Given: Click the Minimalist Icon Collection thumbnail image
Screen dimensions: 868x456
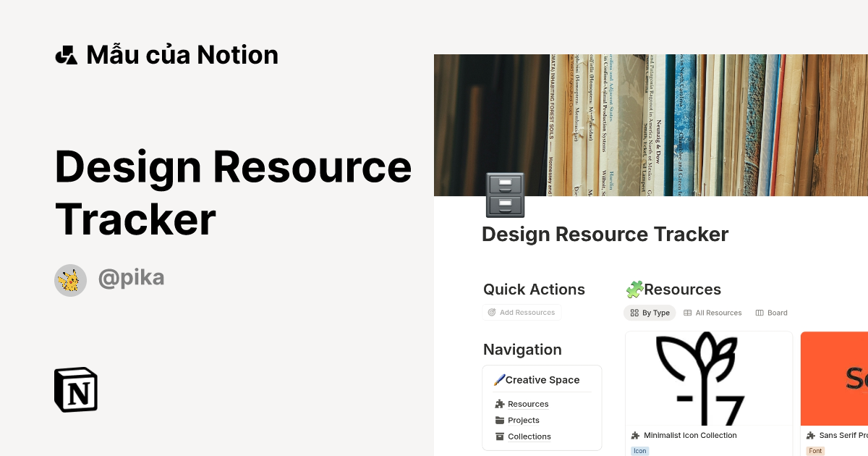Looking at the screenshot, I should [x=709, y=378].
